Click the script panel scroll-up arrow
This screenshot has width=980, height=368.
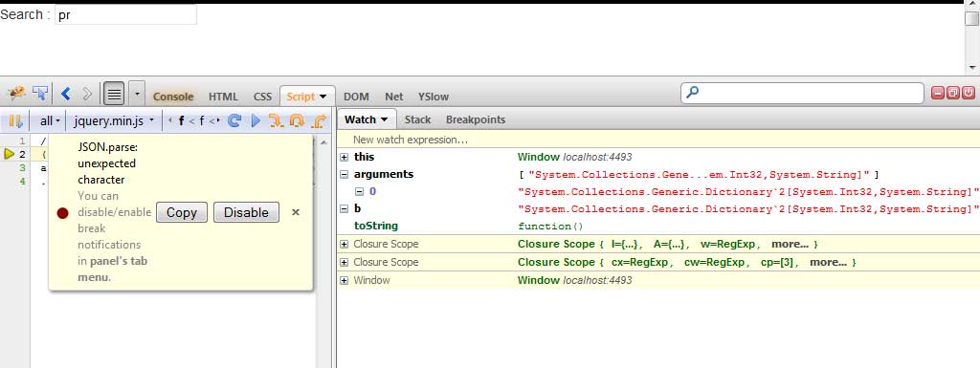click(323, 141)
